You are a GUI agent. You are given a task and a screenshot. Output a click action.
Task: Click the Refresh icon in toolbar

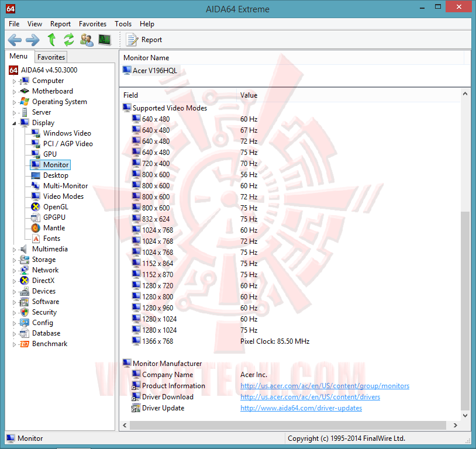(x=69, y=40)
